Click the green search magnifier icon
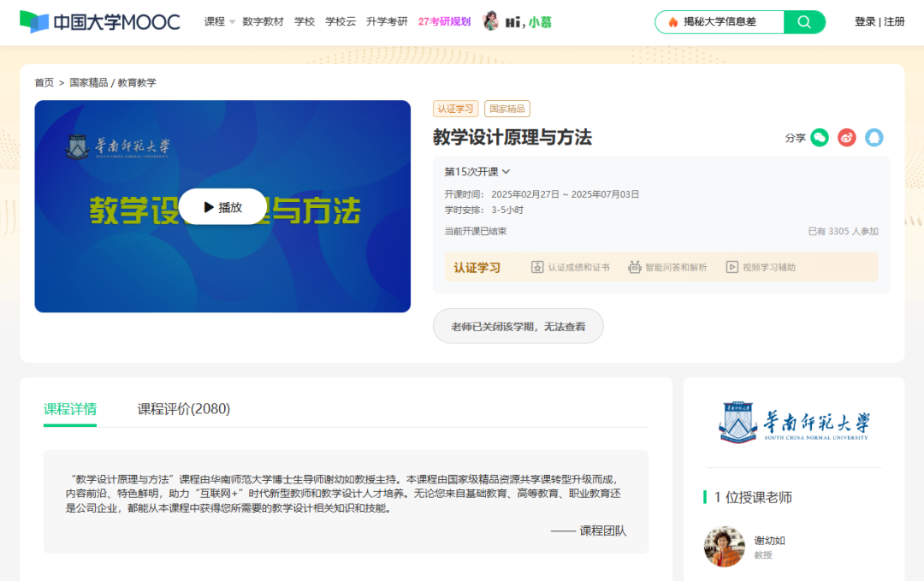The height and width of the screenshot is (581, 924). point(803,21)
